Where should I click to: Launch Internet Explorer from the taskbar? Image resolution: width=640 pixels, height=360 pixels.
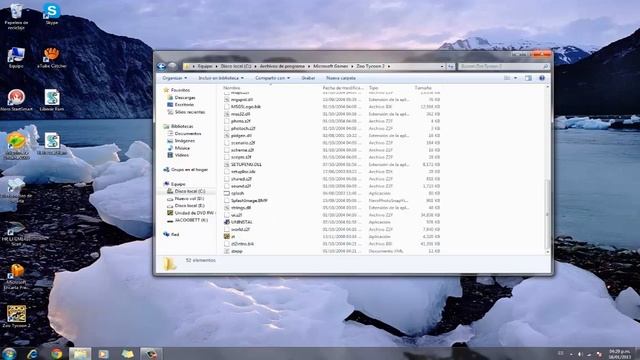pos(33,354)
